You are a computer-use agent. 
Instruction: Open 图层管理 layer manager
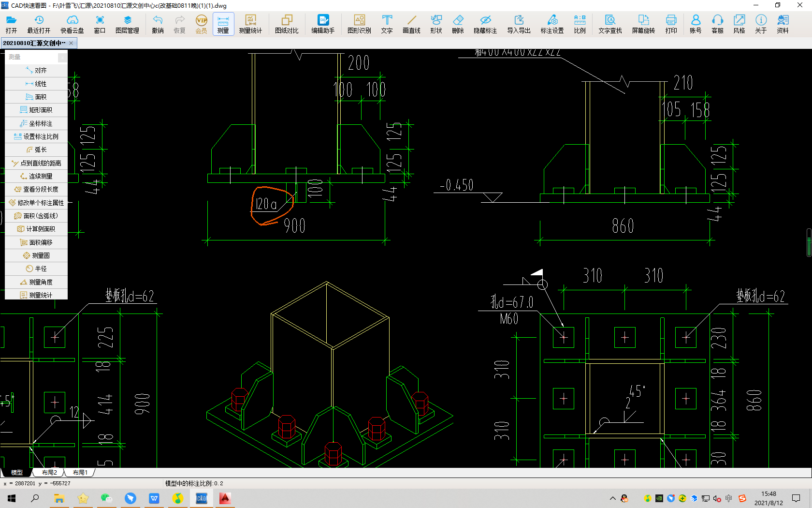point(127,24)
